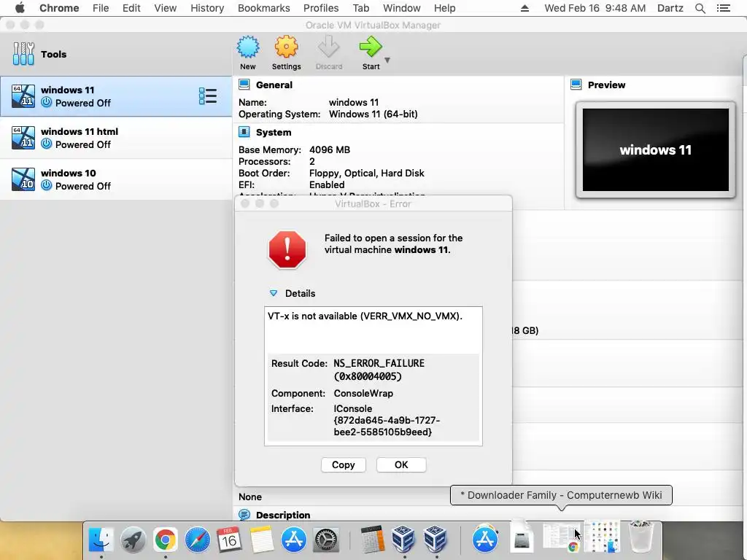
Task: Click the General section header icon
Action: point(244,85)
